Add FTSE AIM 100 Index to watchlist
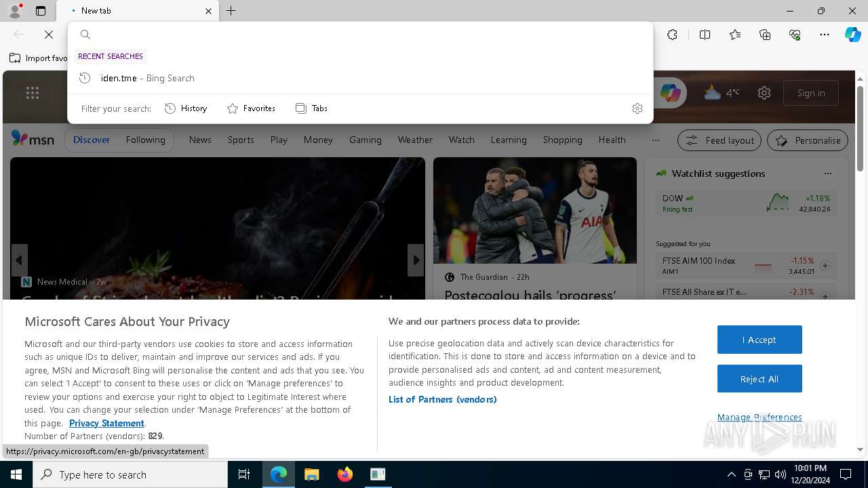 [825, 266]
